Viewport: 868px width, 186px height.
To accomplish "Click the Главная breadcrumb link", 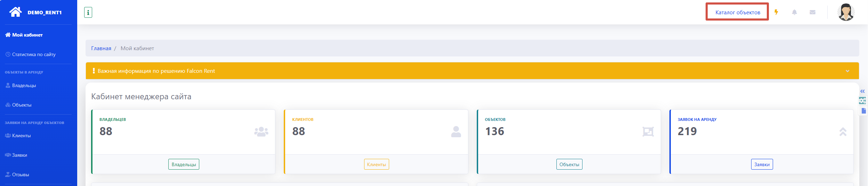I will tap(101, 48).
